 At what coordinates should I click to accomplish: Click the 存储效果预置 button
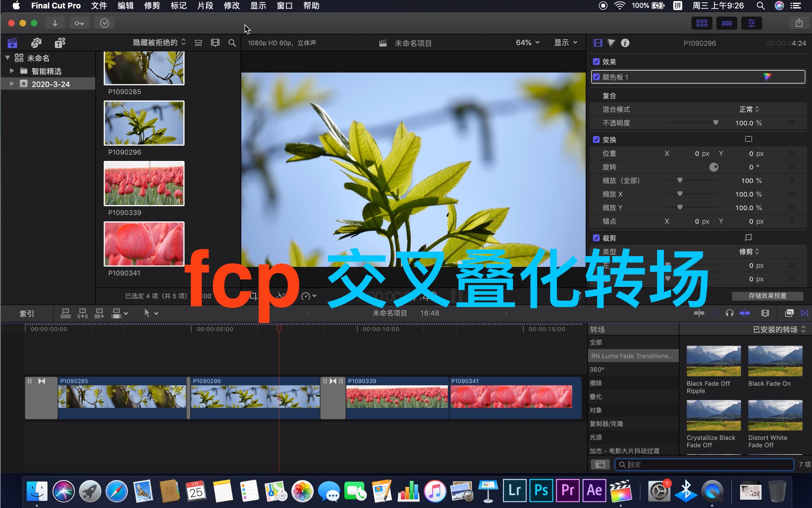[768, 296]
